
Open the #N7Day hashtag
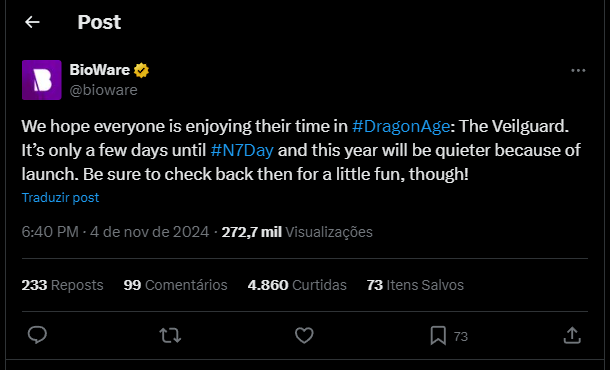[242, 150]
